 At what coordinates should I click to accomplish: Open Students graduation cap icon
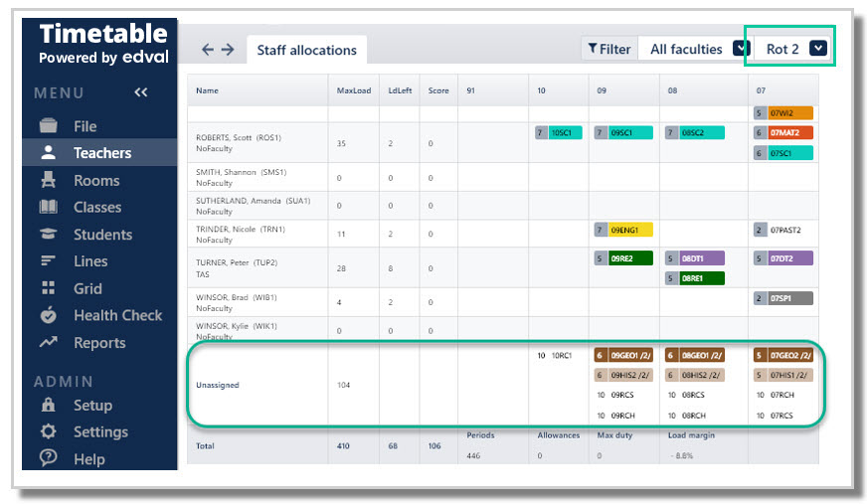[48, 234]
